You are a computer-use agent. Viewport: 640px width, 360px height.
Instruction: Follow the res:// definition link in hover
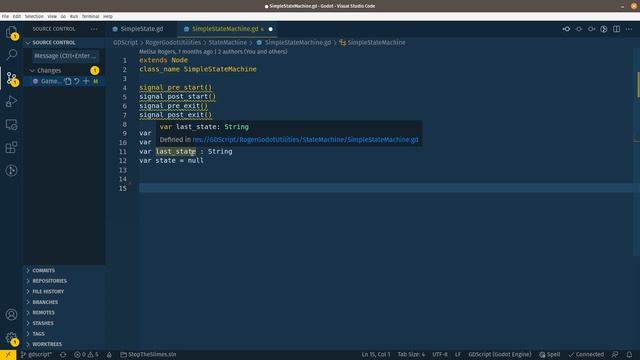pyautogui.click(x=305, y=140)
